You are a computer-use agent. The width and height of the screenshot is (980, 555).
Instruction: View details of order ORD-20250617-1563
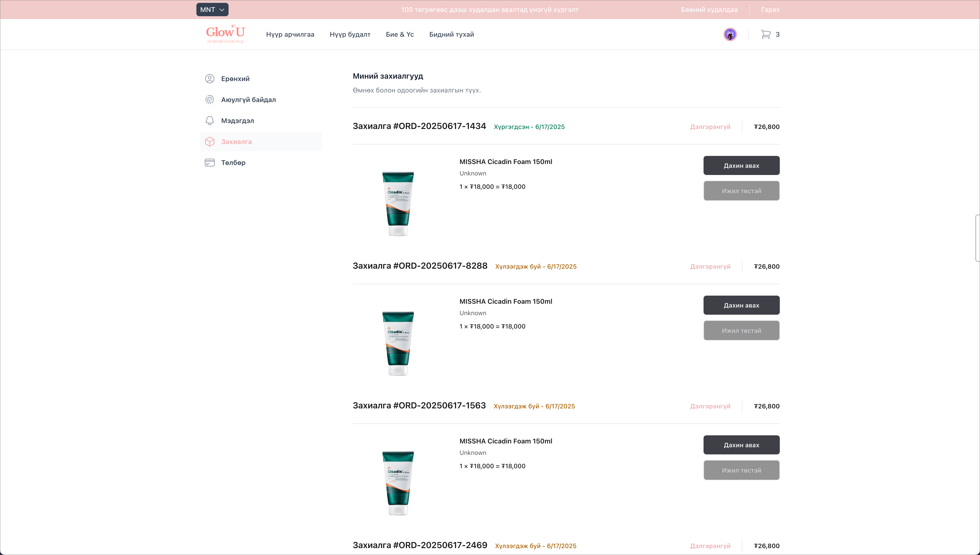710,406
